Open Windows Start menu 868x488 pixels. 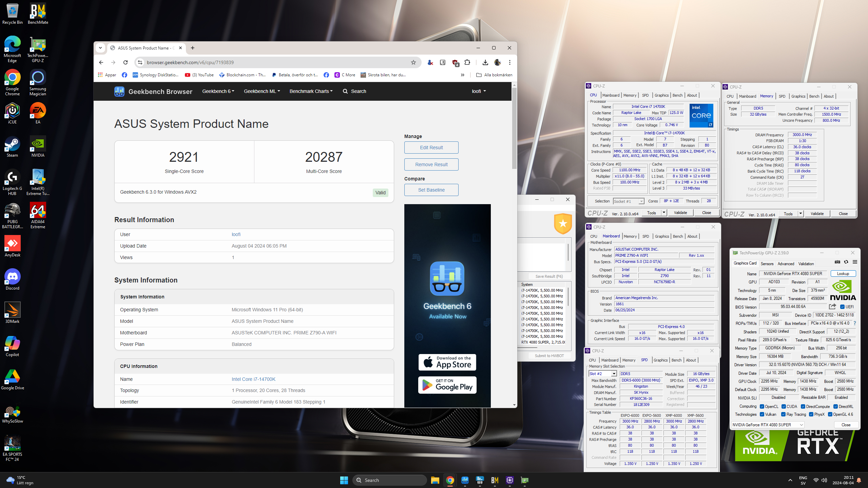[344, 480]
